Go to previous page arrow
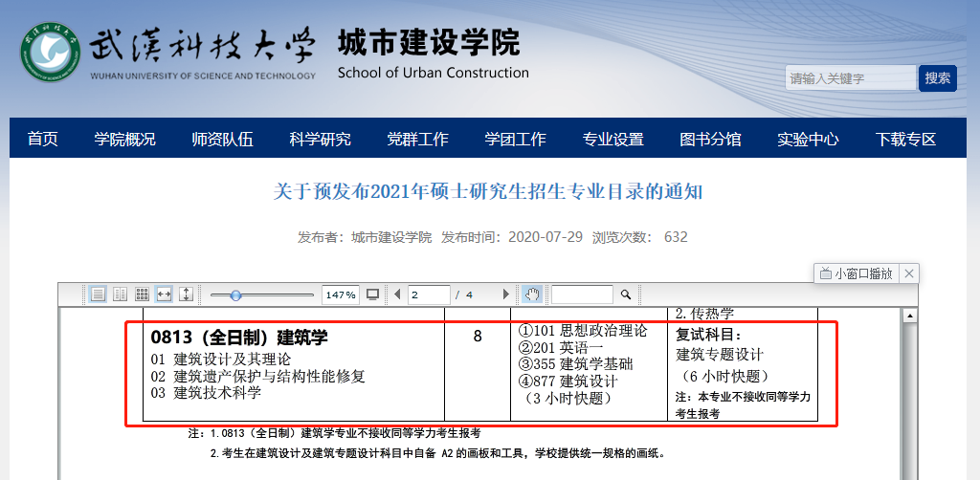 tap(397, 295)
